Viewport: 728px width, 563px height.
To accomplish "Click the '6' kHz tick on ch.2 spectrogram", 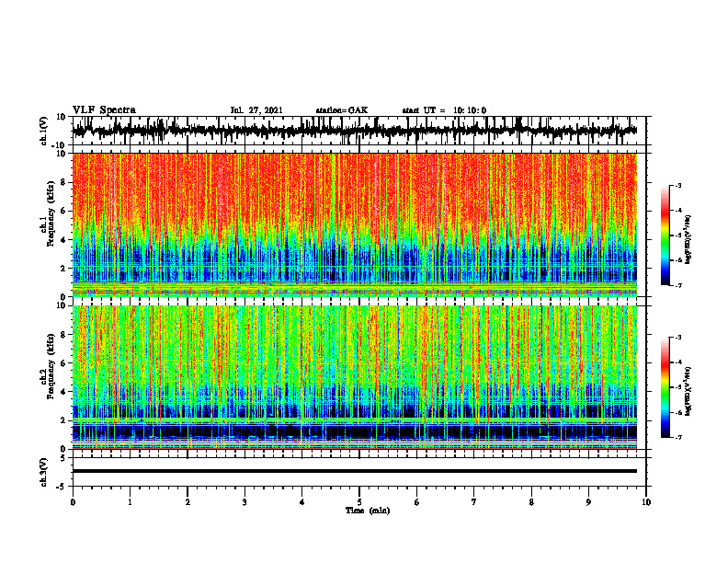I will pos(63,363).
